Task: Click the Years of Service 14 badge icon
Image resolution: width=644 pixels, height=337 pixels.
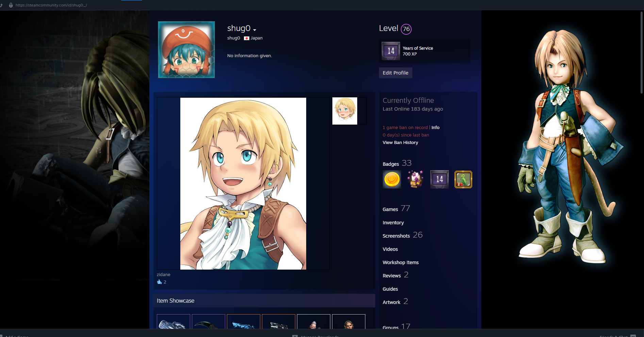Action: [x=391, y=51]
